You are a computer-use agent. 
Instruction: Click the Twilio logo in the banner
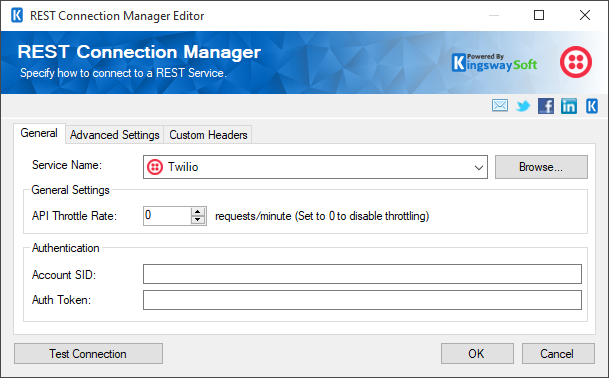click(576, 62)
